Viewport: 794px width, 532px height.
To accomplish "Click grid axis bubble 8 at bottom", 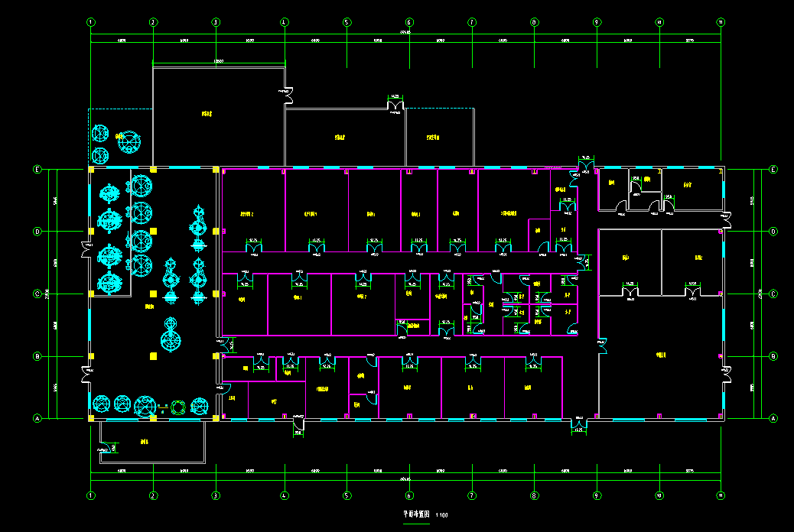I will tap(534, 495).
